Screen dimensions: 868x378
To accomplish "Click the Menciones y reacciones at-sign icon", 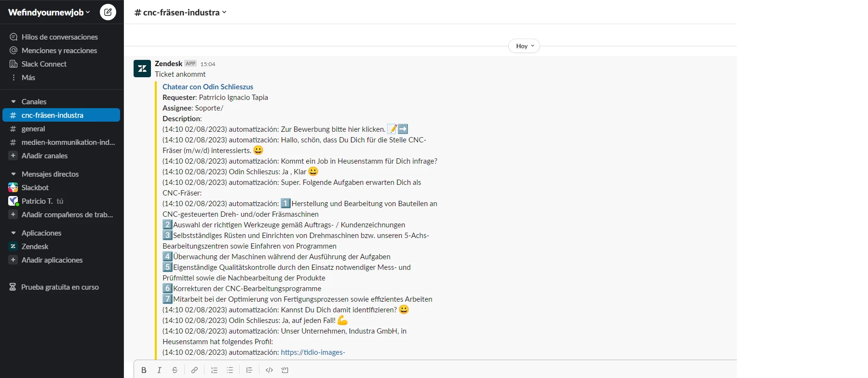I will (x=14, y=50).
